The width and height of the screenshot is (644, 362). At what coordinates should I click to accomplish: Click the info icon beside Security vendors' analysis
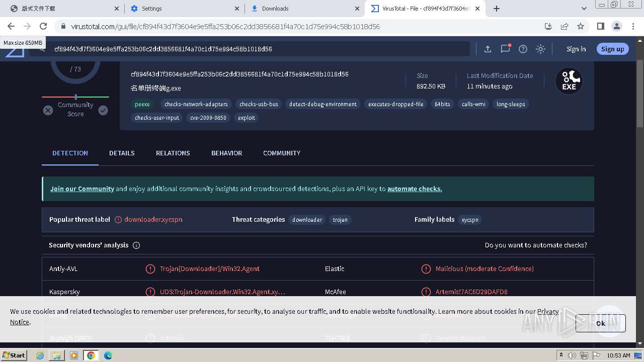(136, 245)
